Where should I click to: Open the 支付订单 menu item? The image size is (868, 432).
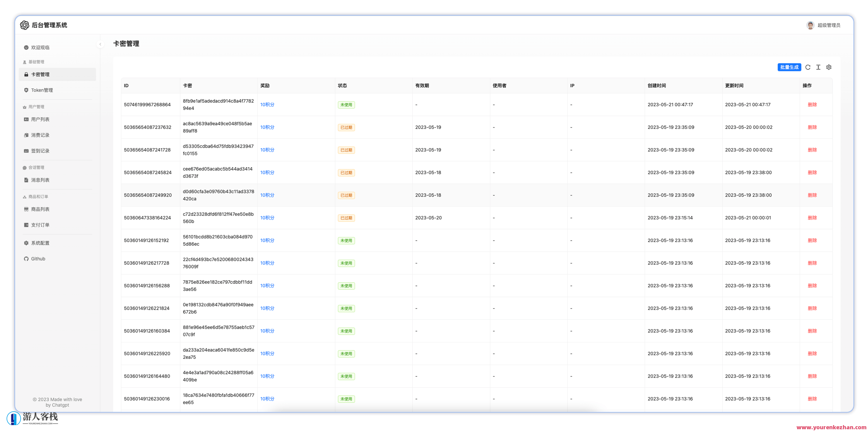pos(40,225)
